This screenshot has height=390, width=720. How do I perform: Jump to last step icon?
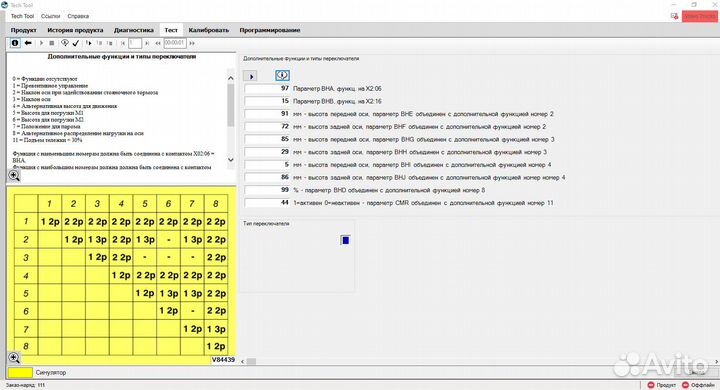[147, 43]
